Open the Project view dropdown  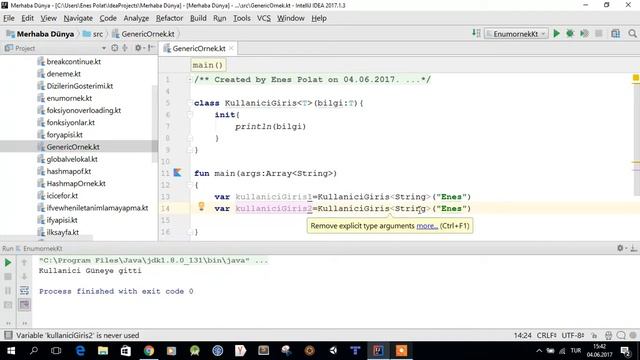tap(103, 48)
